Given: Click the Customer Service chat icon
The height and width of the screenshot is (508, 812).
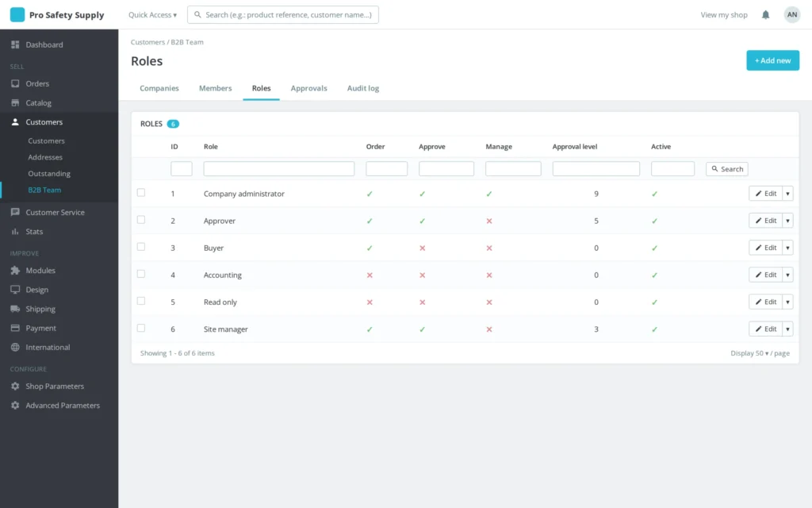Looking at the screenshot, I should coord(15,212).
